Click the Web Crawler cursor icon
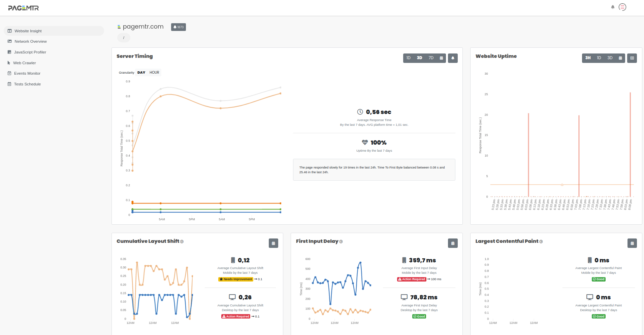Viewport: 644px width, 335px height. [9, 63]
